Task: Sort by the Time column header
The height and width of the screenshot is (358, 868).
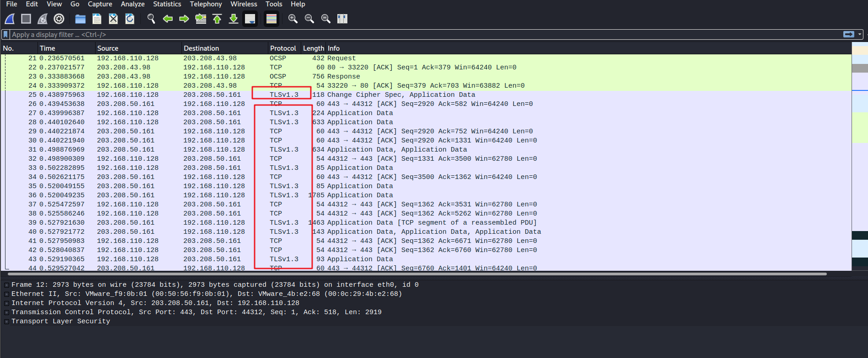Action: [x=66, y=48]
